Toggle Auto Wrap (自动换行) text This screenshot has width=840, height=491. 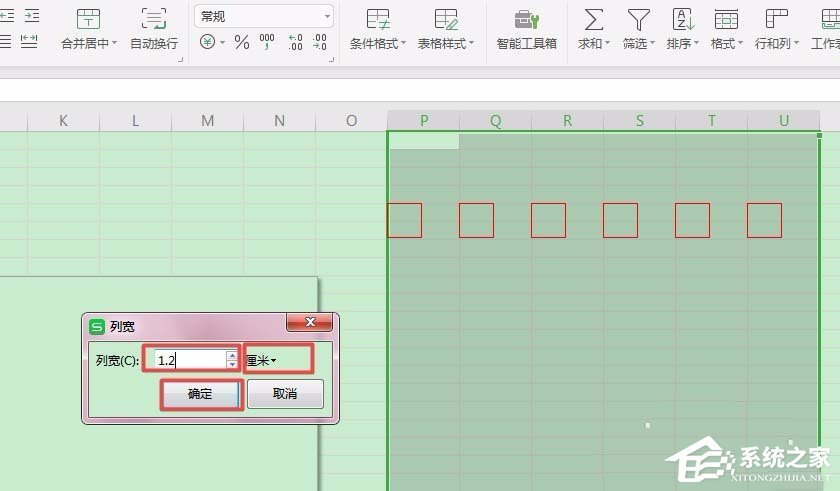pyautogui.click(x=154, y=43)
